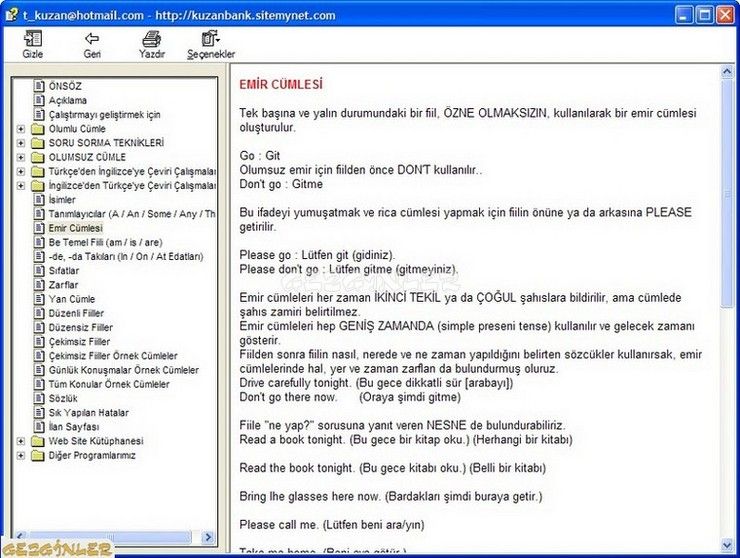Expand İngilizce'den Türkçe'ye Çeviri Çalışmaları node
740x558 pixels.
(20, 186)
